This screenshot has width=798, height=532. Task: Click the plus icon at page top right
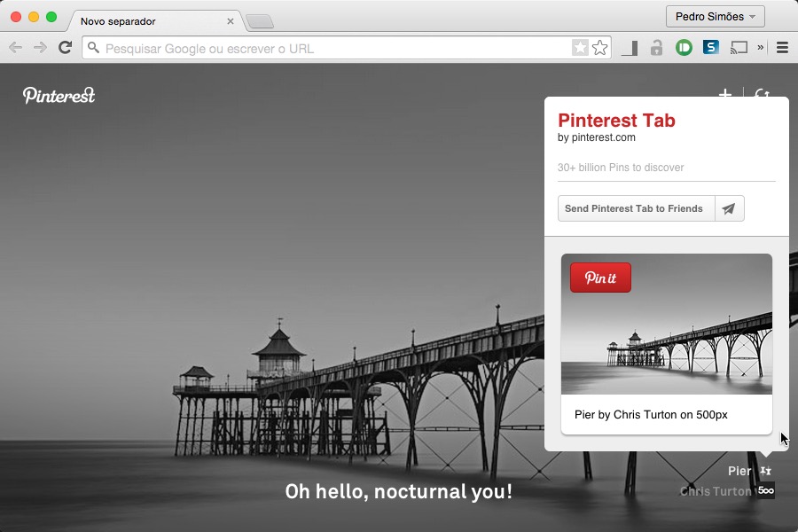click(x=724, y=92)
